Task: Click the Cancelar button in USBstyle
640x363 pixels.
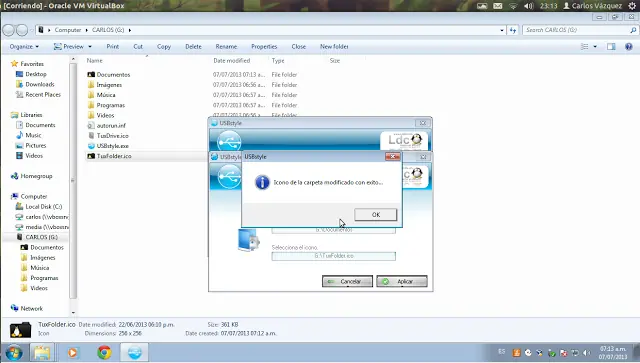Action: [x=347, y=281]
